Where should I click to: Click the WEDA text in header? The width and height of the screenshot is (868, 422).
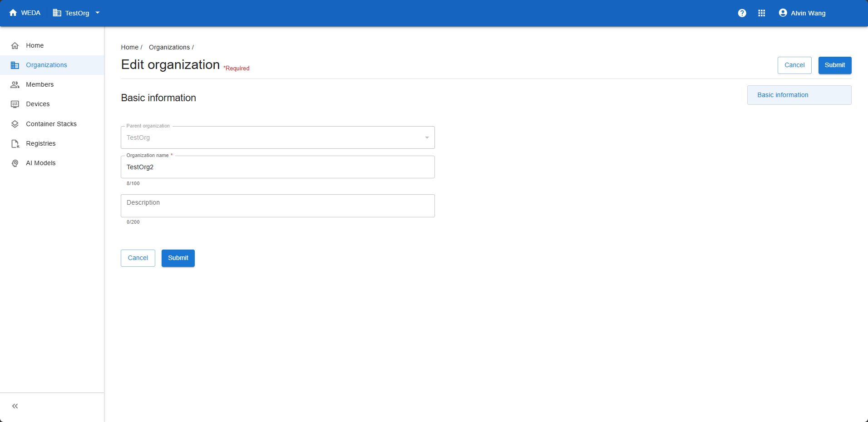coord(30,13)
